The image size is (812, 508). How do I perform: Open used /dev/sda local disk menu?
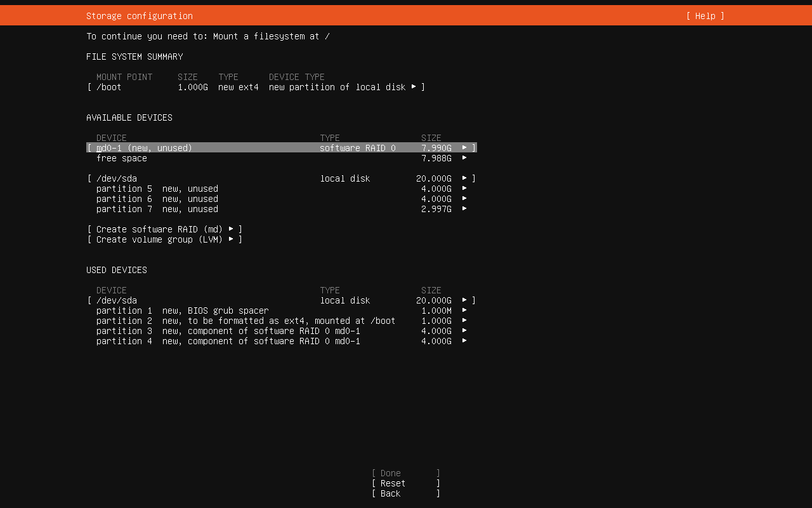pyautogui.click(x=281, y=300)
